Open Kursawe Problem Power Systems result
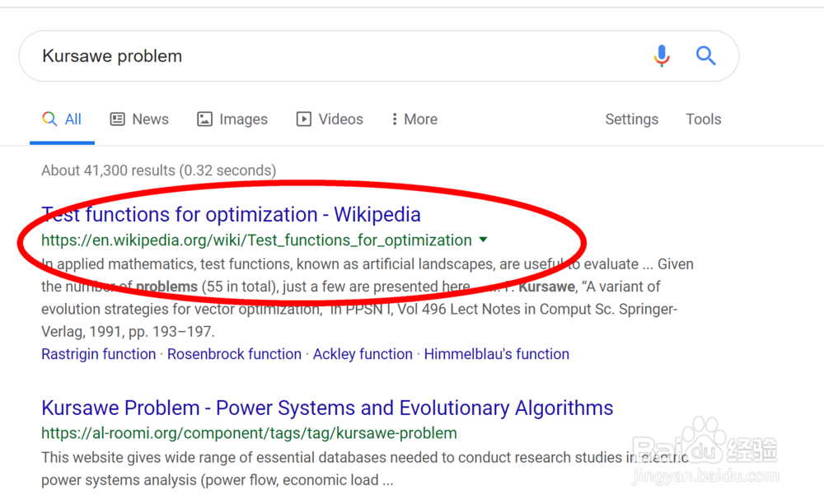The width and height of the screenshot is (824, 504). (x=327, y=408)
